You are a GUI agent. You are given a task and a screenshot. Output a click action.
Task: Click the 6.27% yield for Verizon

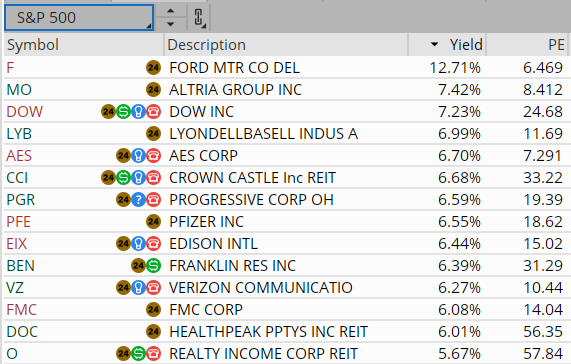point(460,288)
